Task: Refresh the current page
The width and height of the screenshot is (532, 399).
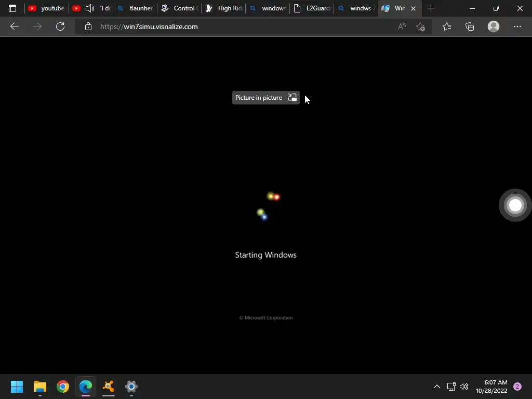Action: tap(60, 26)
